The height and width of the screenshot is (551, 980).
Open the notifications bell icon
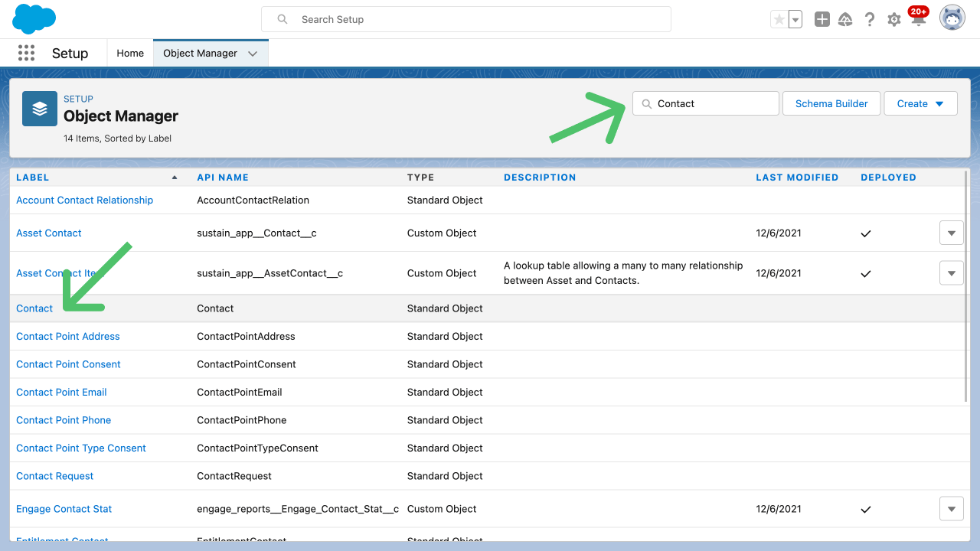(x=919, y=20)
